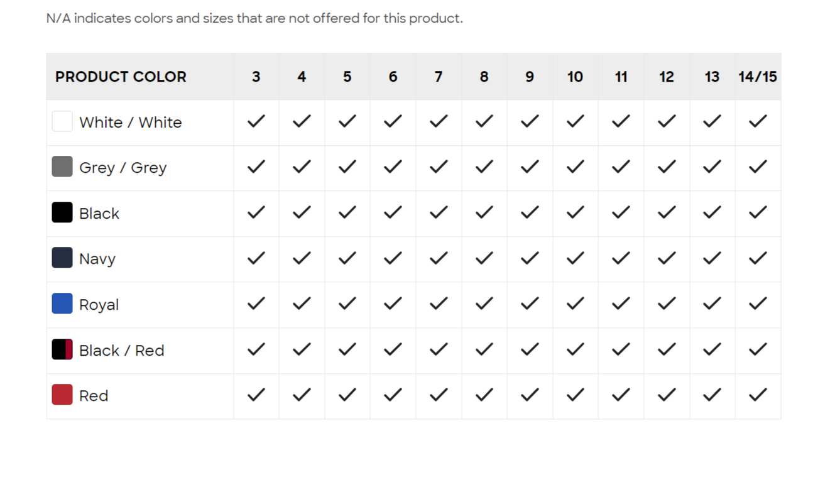Click the Red color swatch
830x504 pixels.
(x=62, y=395)
